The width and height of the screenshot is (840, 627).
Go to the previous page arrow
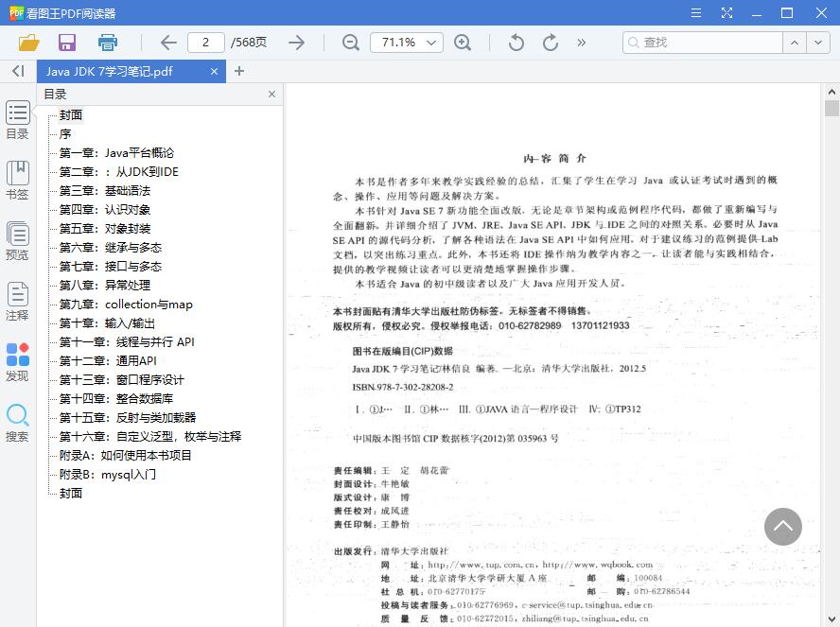click(168, 43)
